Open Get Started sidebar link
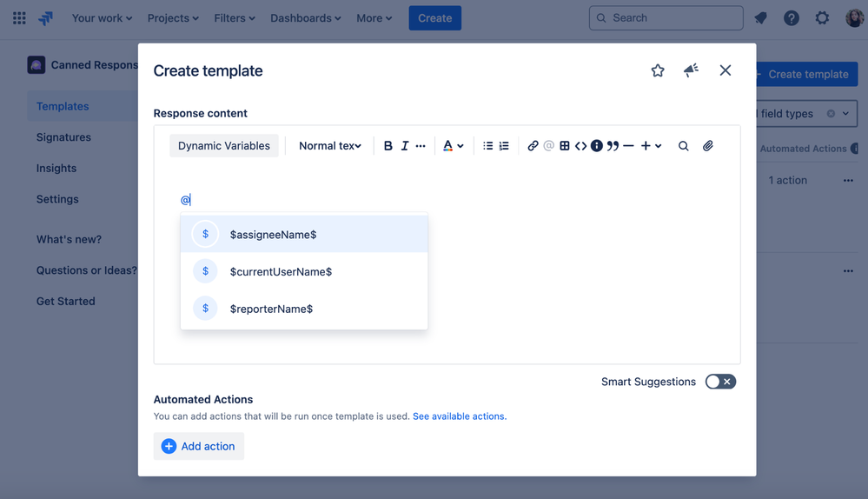The image size is (868, 499). (x=66, y=302)
